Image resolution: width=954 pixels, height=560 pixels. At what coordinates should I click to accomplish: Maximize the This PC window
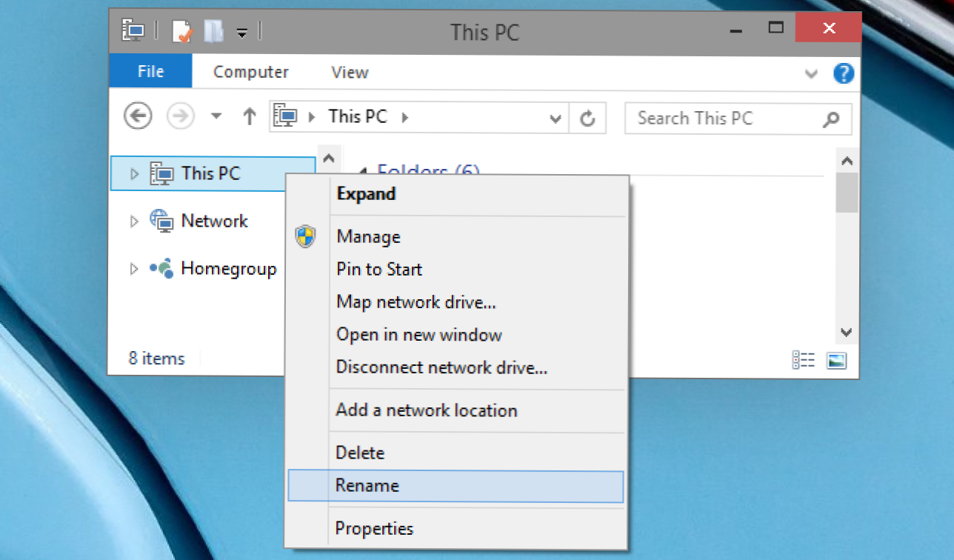pos(775,29)
